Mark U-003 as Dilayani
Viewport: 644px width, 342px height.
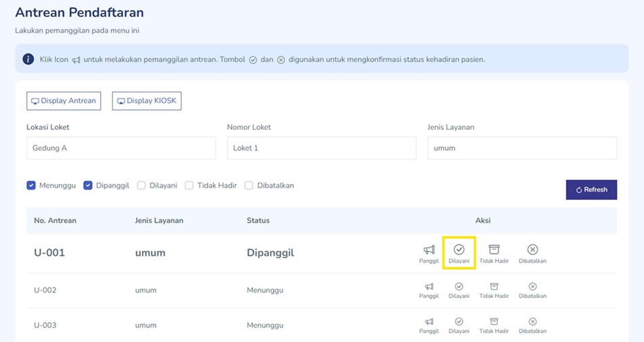point(459,322)
